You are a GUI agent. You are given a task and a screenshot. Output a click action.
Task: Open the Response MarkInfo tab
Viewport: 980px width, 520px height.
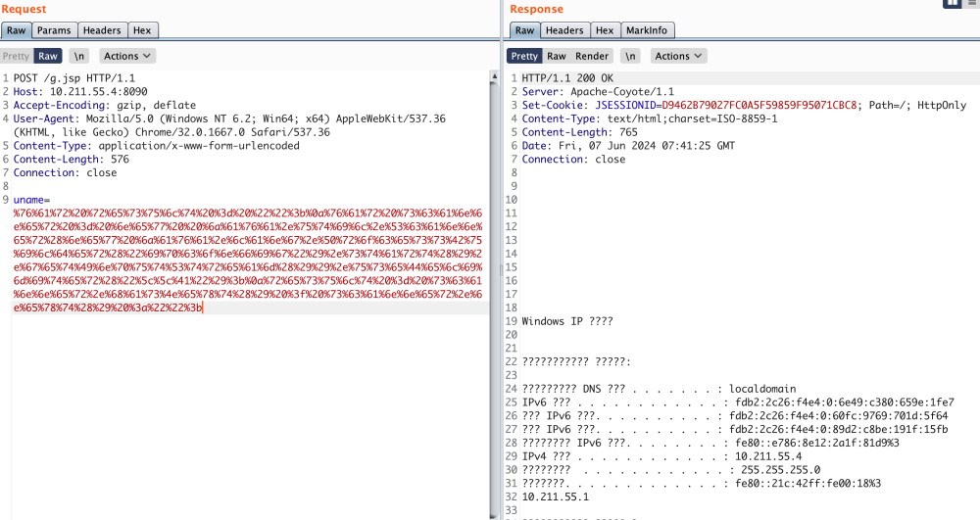(647, 30)
